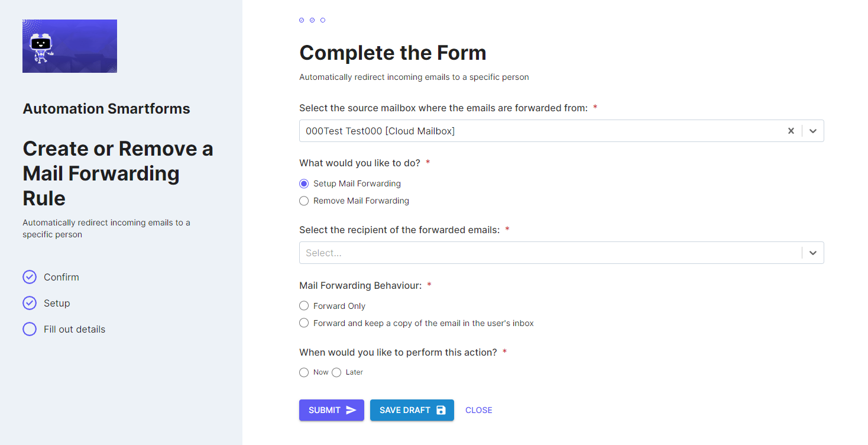Click the first progress dot at top
Viewport: 868px width, 445px height.
tap(302, 20)
